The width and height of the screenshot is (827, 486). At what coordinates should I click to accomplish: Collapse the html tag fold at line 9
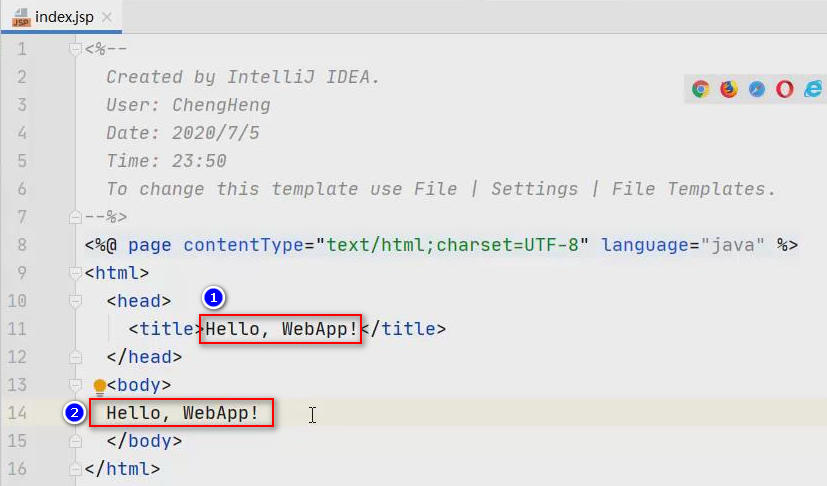74,273
